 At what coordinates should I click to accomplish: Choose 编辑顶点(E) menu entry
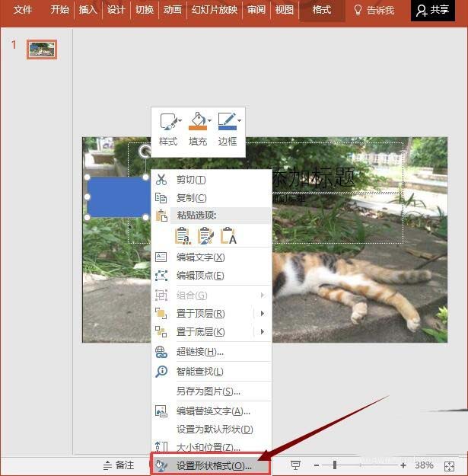pos(212,276)
